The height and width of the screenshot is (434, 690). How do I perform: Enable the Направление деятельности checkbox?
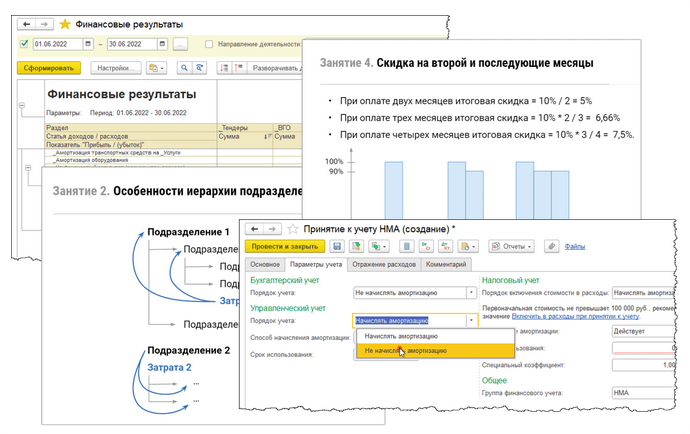click(x=207, y=45)
